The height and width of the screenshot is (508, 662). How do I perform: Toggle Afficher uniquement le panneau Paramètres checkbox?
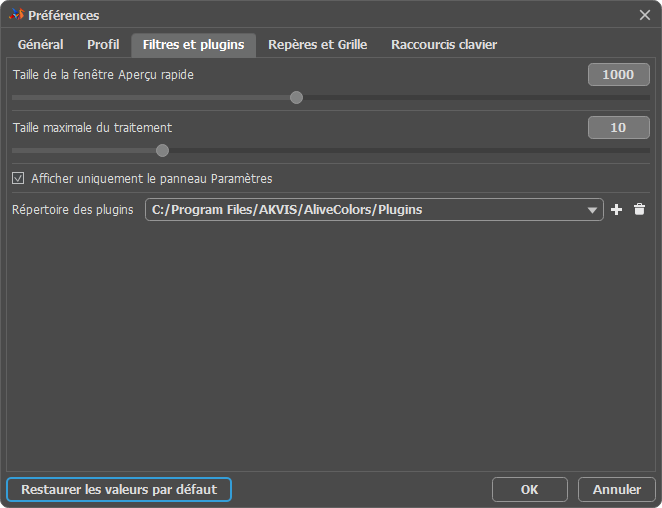pos(18,178)
